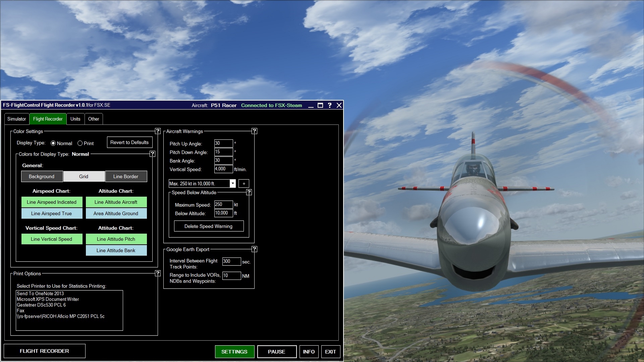The image size is (644, 362).
Task: Select the Units tab
Action: (x=74, y=119)
